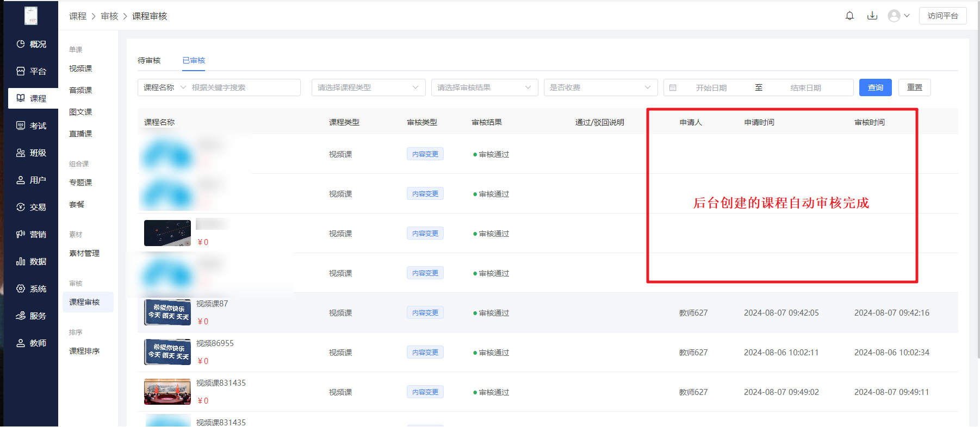The width and height of the screenshot is (980, 427).
Task: Open the 课程名称 search type dropdown
Action: coord(164,87)
